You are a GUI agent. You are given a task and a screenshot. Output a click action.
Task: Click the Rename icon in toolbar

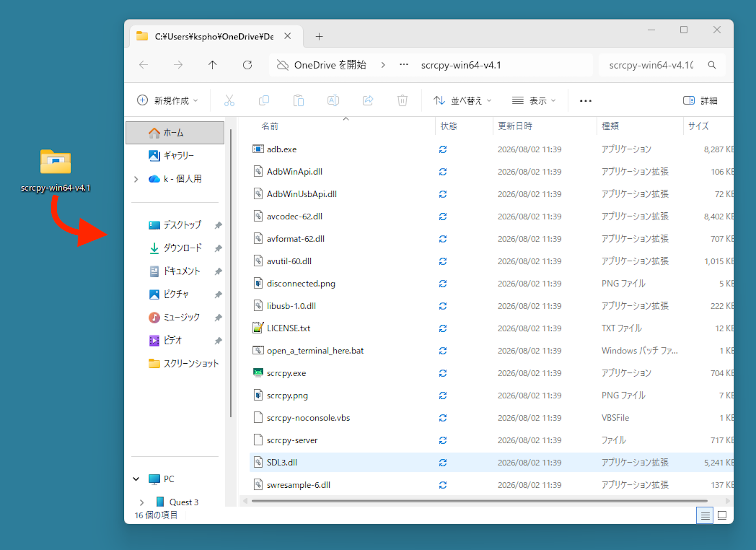pyautogui.click(x=333, y=100)
